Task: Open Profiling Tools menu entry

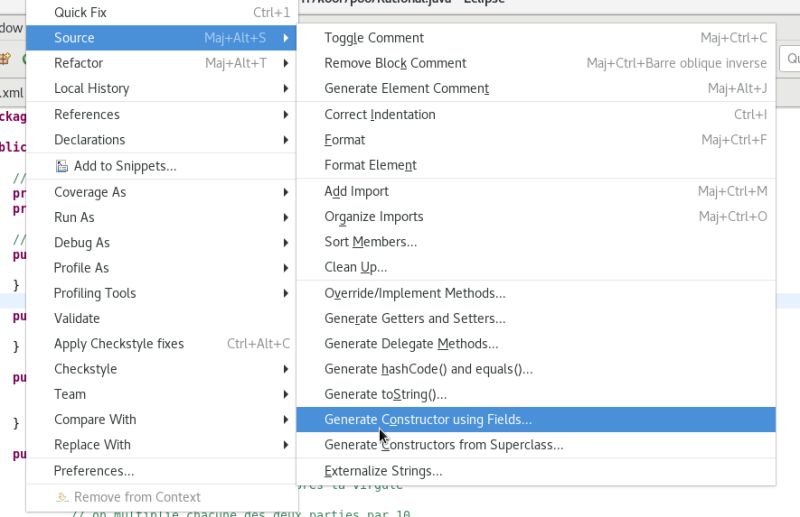Action: [x=161, y=293]
